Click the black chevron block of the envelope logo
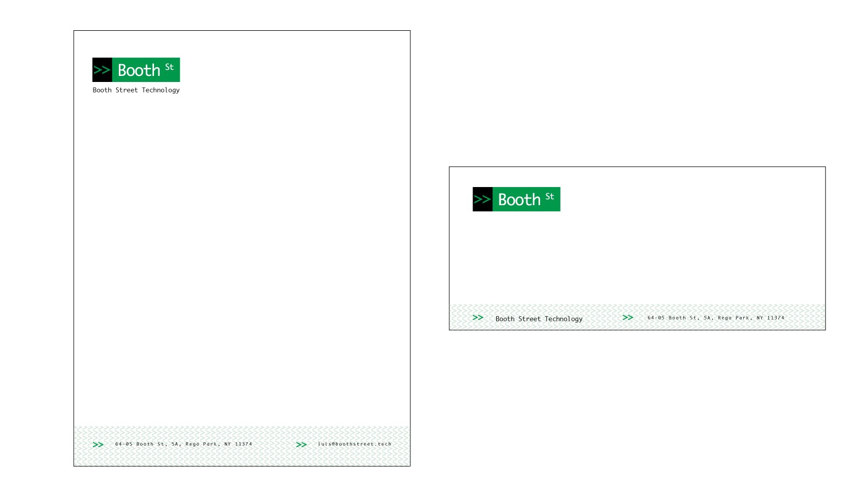The height and width of the screenshot is (494, 868). (482, 199)
